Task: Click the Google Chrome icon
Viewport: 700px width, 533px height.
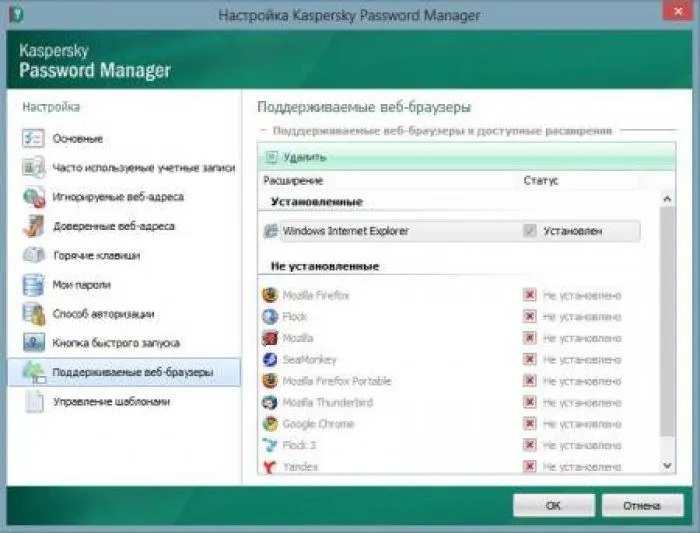Action: click(270, 424)
